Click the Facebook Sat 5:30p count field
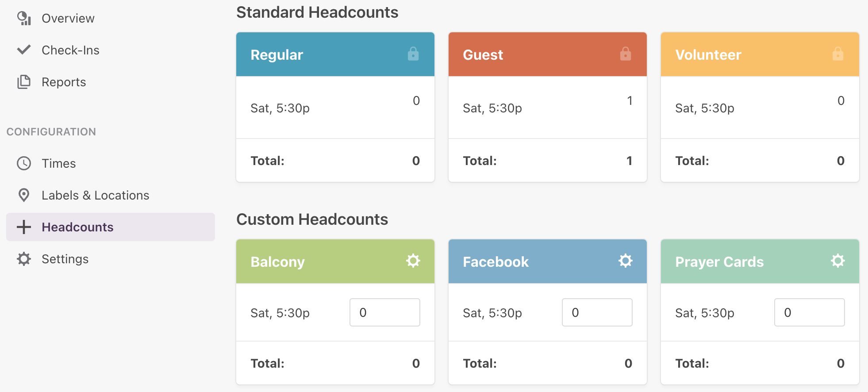The height and width of the screenshot is (392, 868). point(597,312)
